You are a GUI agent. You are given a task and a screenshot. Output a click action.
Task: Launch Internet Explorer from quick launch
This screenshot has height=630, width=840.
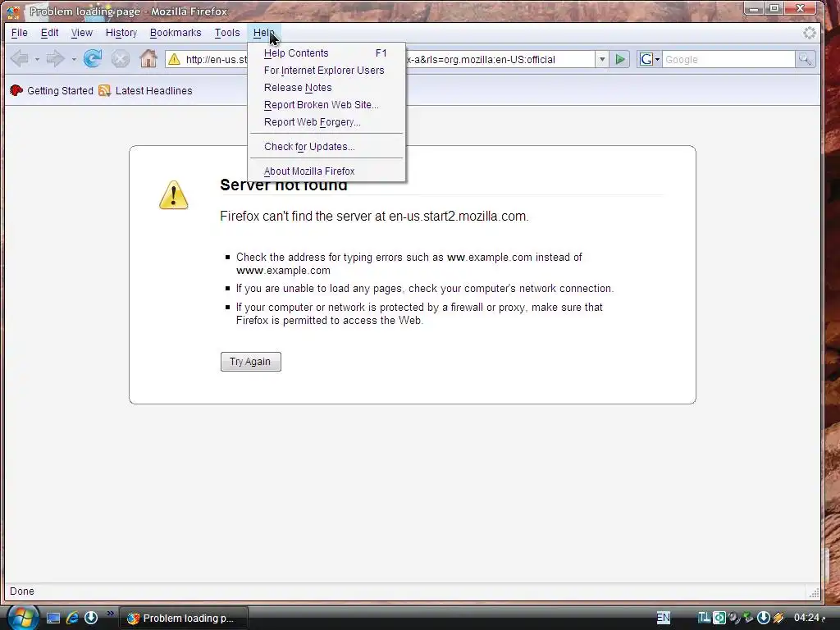point(72,618)
